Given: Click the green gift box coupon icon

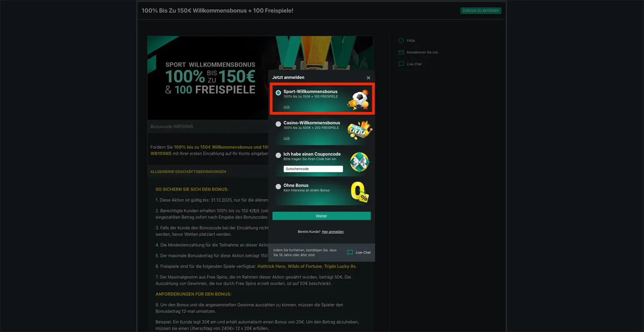Looking at the screenshot, I should click(x=359, y=162).
